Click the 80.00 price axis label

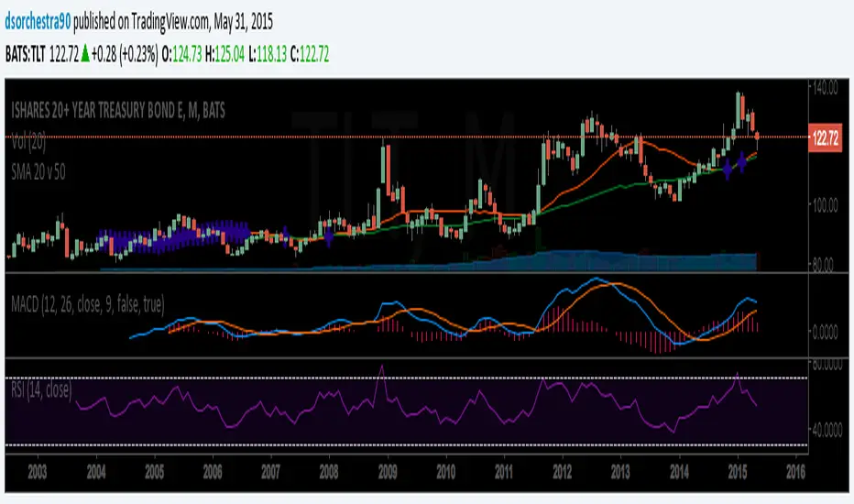(823, 265)
